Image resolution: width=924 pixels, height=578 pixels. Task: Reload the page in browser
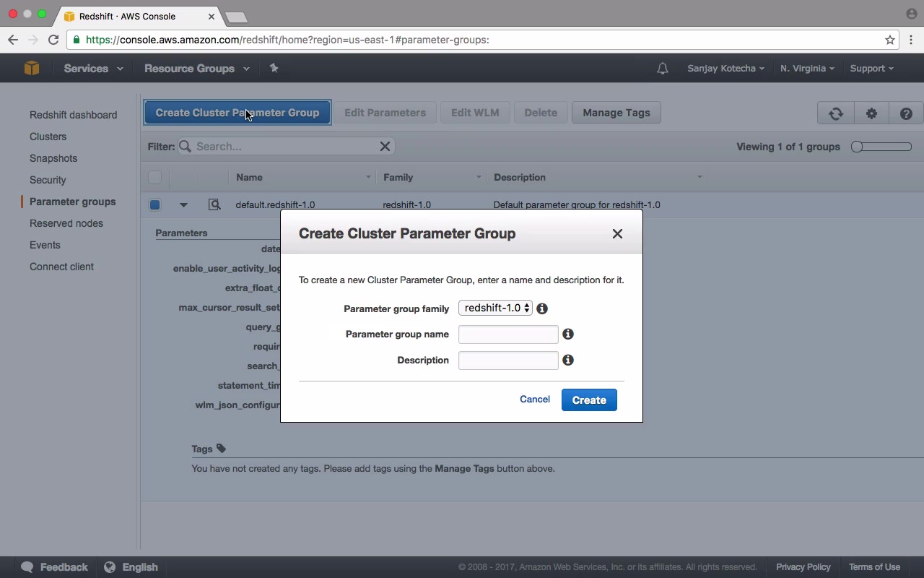coord(53,40)
